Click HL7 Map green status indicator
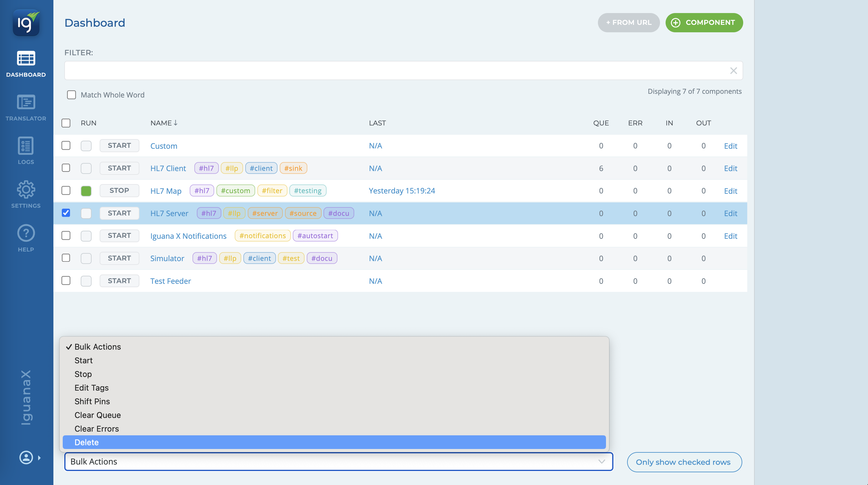 coord(86,191)
